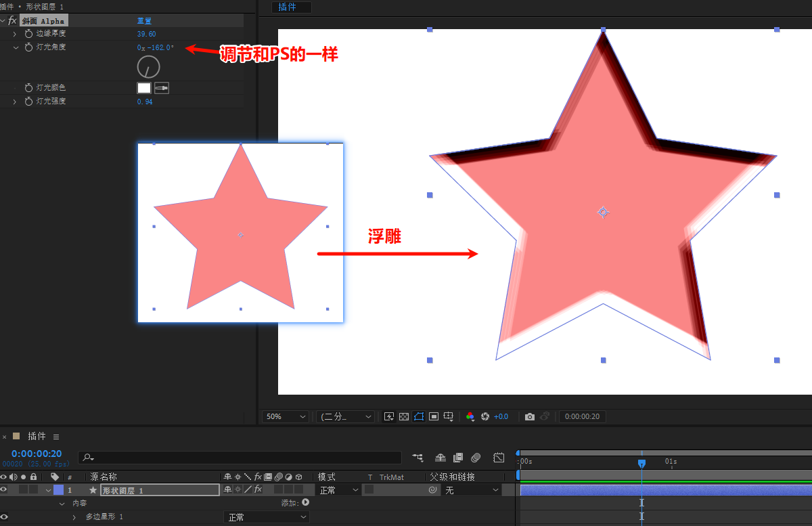
Task: Click the light angle dial control
Action: [x=148, y=67]
